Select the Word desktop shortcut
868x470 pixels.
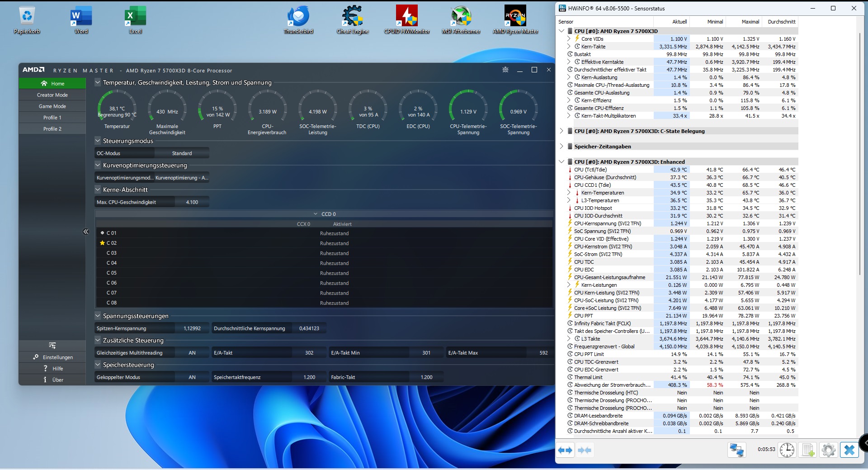81,20
